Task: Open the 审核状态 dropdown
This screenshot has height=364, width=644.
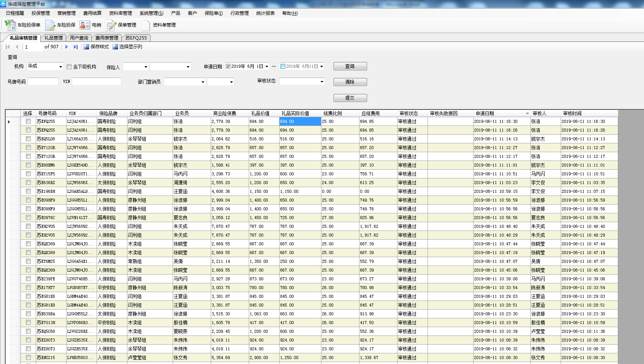Action: [322, 82]
